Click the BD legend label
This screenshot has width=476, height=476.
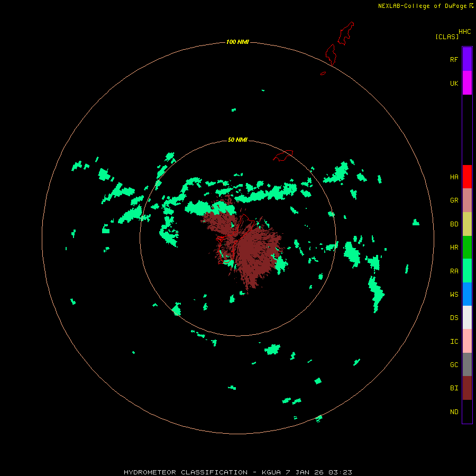point(454,224)
